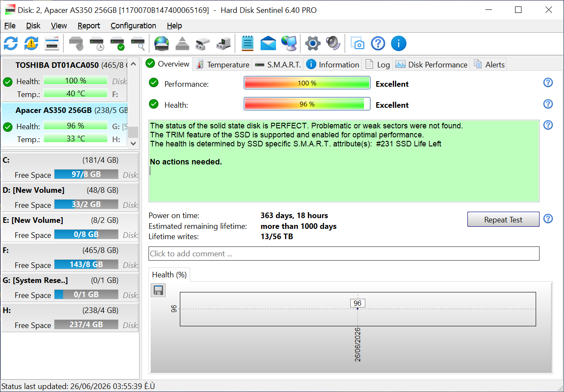The height and width of the screenshot is (392, 564).
Task: Open the View menu
Action: click(x=59, y=26)
